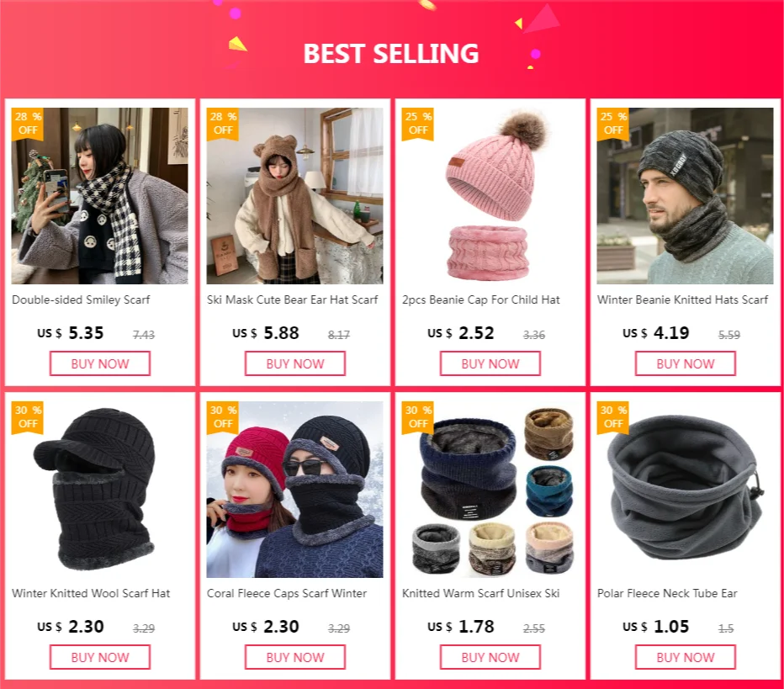Screen dimensions: 784x689
Task: Buy the Polar Fleece Neck Tube now
Action: tap(686, 657)
